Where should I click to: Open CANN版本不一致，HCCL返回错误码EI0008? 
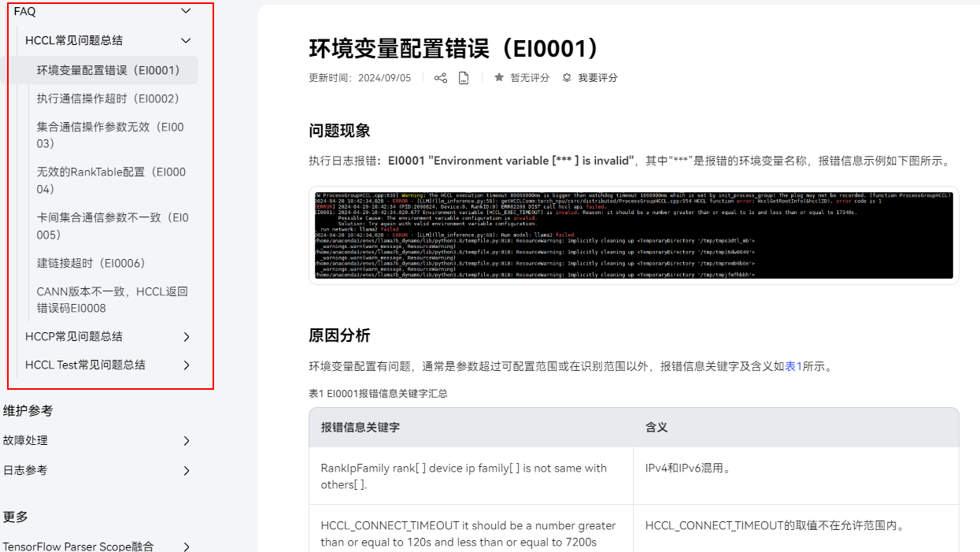113,300
